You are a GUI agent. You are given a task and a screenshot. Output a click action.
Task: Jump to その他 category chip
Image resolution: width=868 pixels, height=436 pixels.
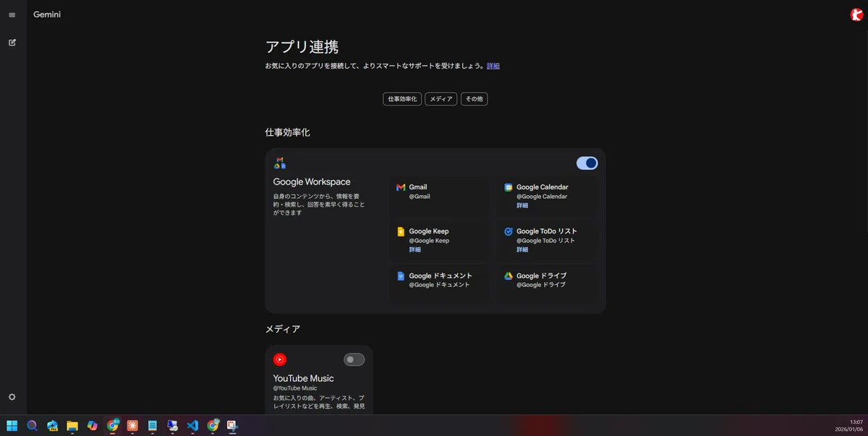[x=474, y=99]
